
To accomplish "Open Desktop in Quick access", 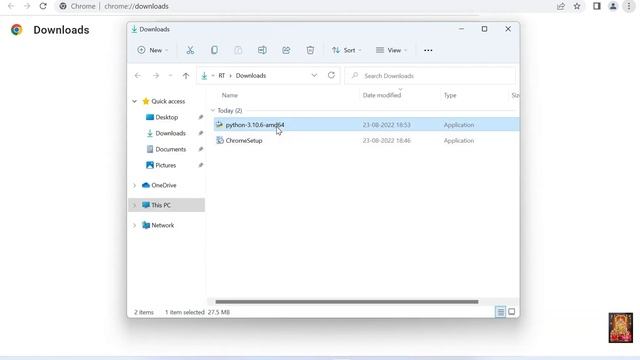I will 167,117.
